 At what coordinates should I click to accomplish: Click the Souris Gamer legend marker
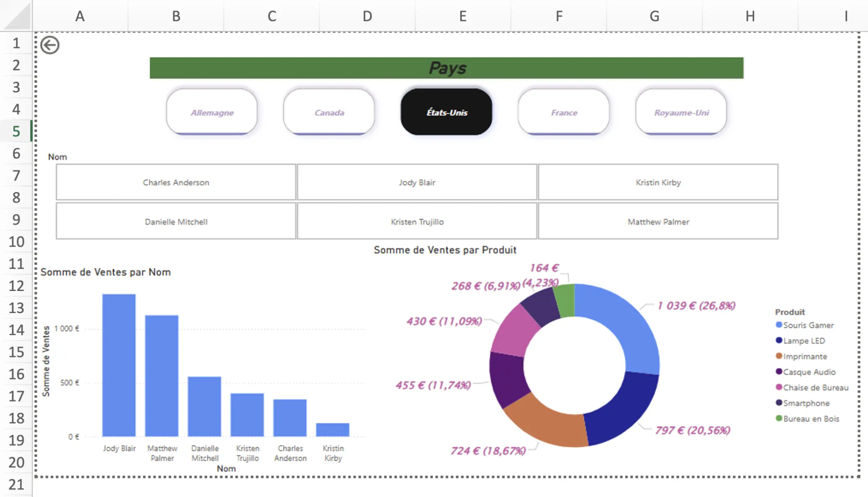click(779, 325)
